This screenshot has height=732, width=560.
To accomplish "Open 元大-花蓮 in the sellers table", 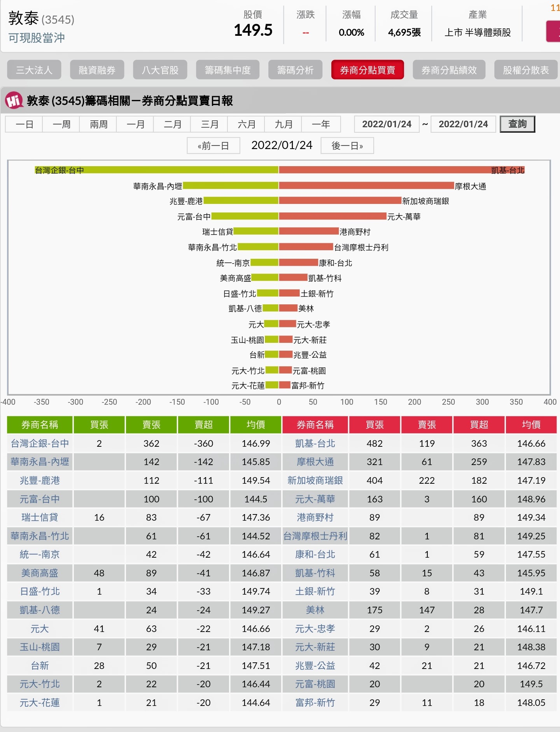I will [40, 703].
